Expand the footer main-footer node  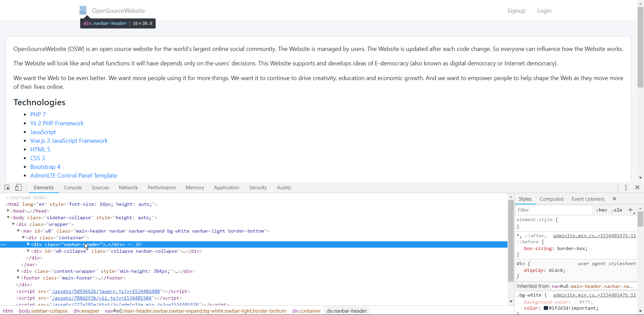(18, 278)
